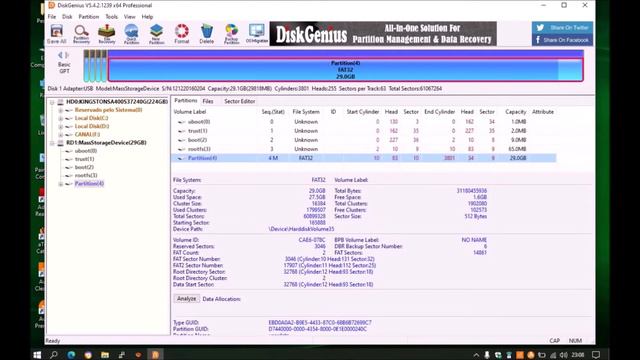Launch File Recovery toolbar tool
This screenshot has height=360, width=640.
coord(107,34)
